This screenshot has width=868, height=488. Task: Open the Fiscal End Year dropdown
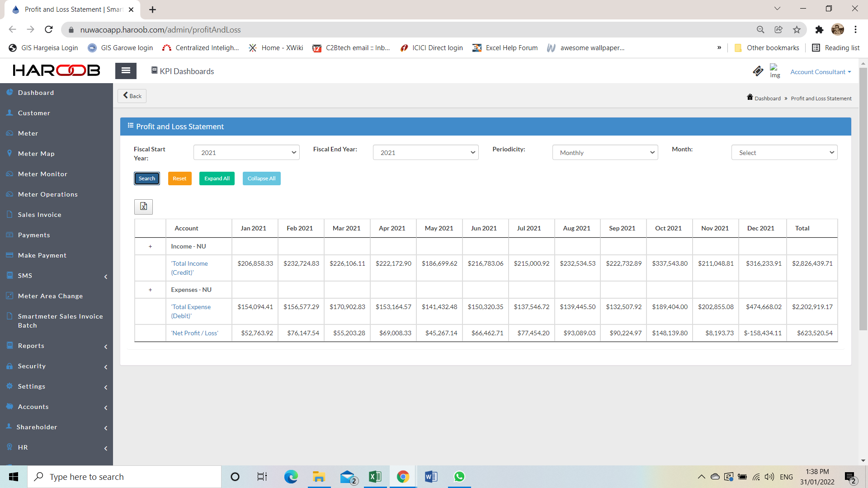point(425,153)
